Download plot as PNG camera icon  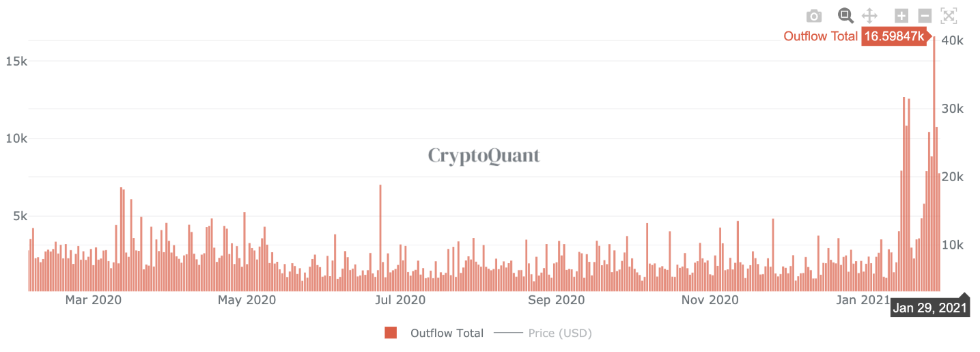813,16
